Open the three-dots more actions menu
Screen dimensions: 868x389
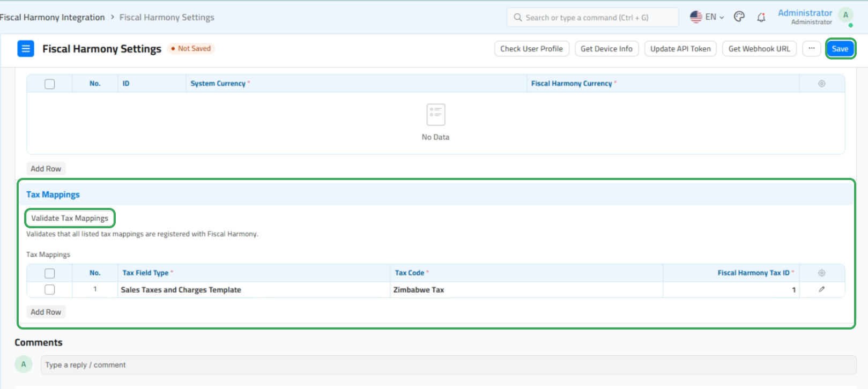(x=812, y=49)
